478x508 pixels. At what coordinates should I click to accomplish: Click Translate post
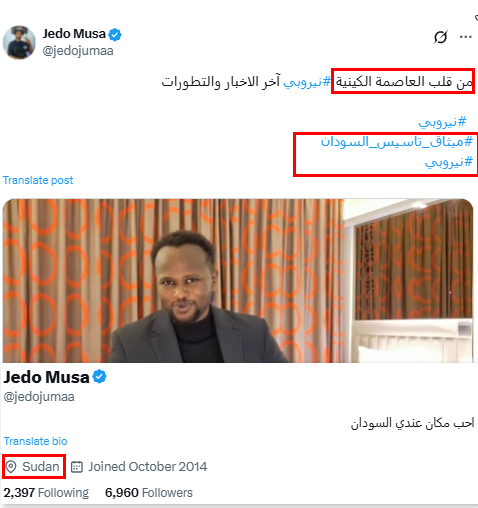click(38, 180)
